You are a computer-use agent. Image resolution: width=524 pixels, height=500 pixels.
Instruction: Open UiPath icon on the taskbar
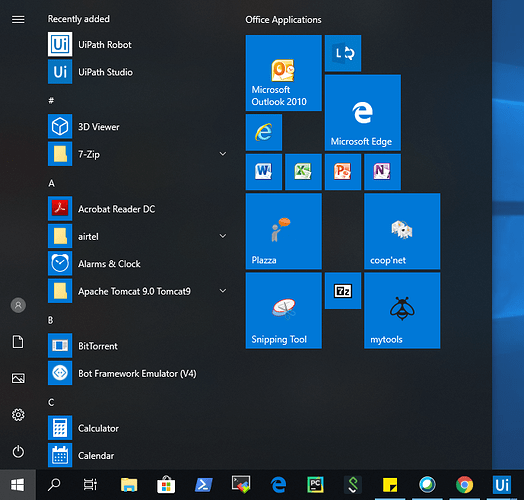502,485
